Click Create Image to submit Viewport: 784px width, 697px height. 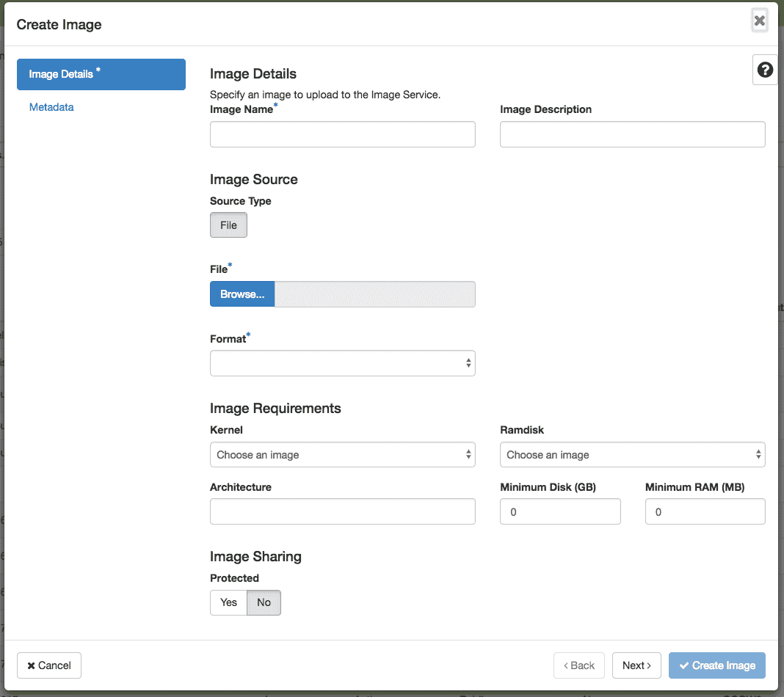[716, 665]
